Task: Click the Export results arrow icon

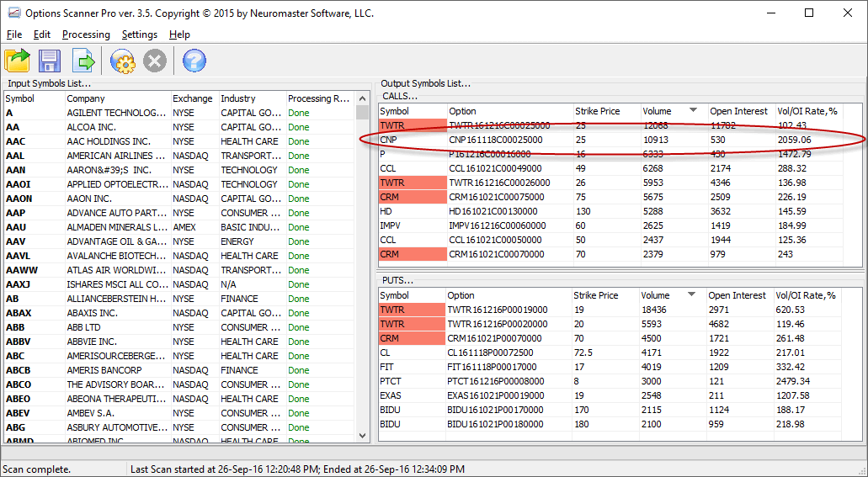Action: (83, 61)
